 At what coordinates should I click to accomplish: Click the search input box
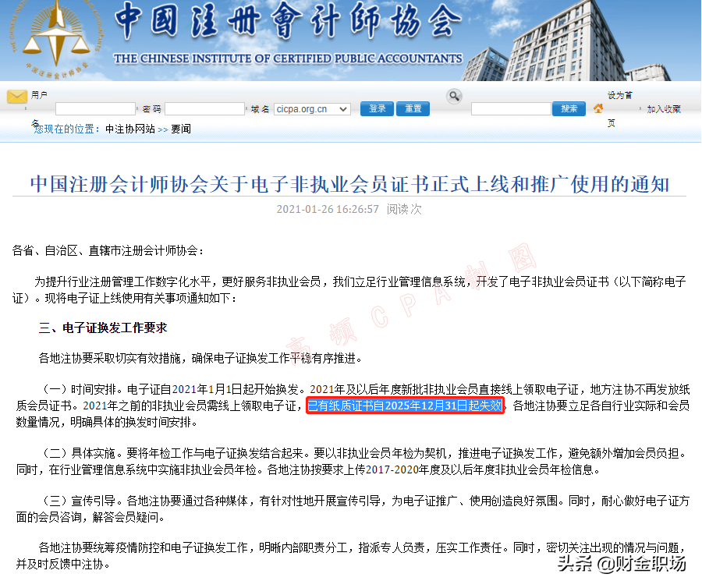(x=511, y=108)
